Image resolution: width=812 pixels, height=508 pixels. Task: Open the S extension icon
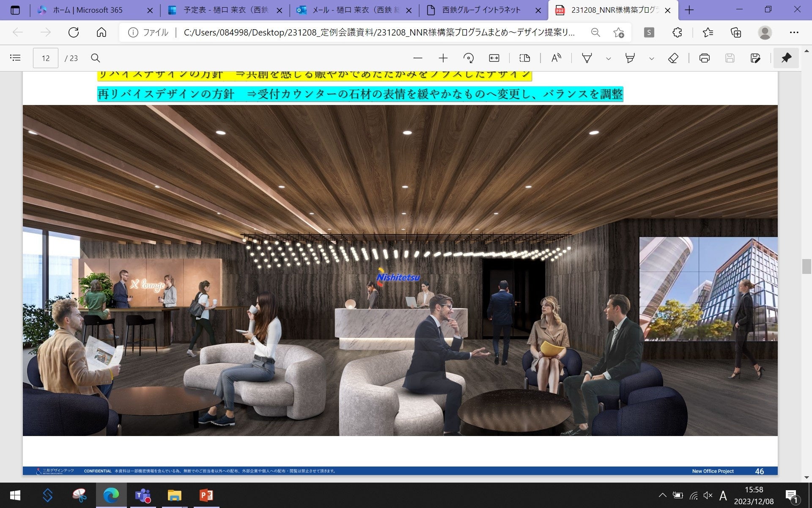tap(649, 32)
